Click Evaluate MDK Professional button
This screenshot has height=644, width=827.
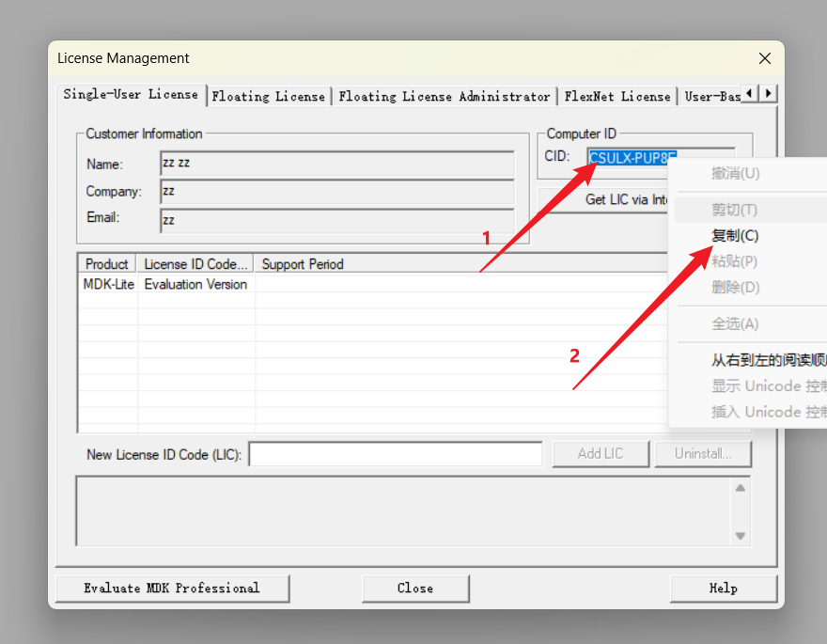[172, 589]
